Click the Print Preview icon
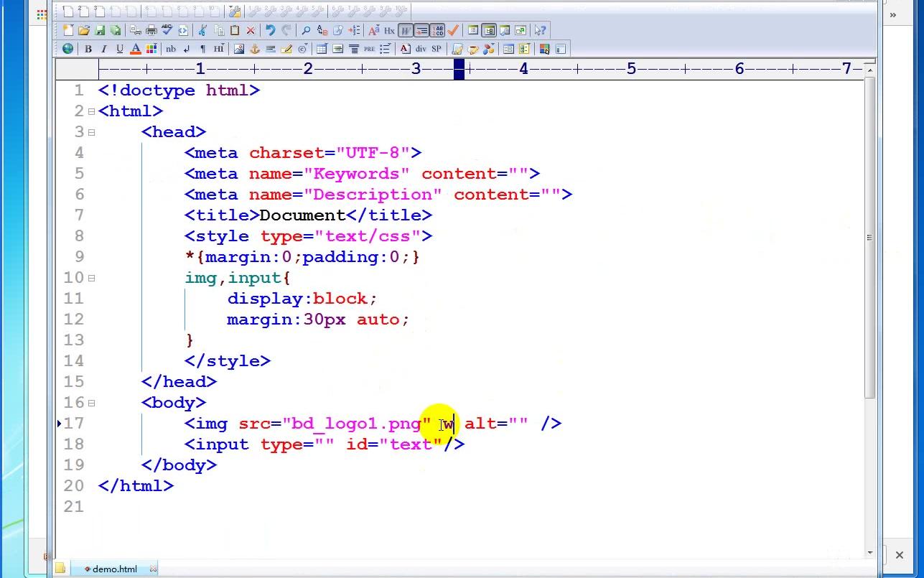This screenshot has height=578, width=924. click(x=136, y=30)
